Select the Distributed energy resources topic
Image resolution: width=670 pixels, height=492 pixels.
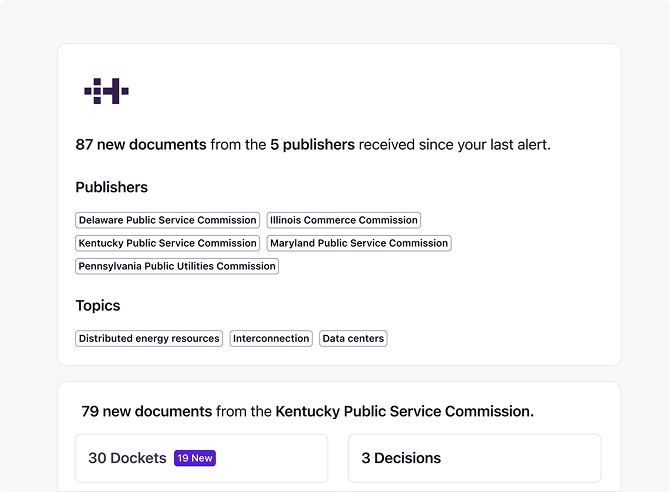click(149, 339)
